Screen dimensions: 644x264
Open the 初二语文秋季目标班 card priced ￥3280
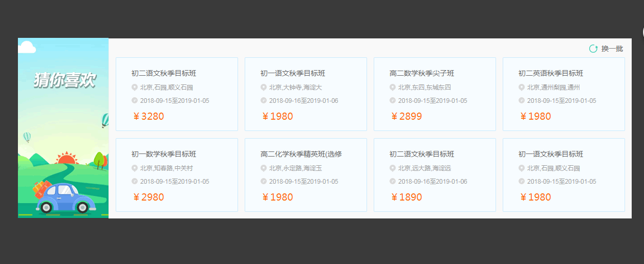pyautogui.click(x=177, y=94)
